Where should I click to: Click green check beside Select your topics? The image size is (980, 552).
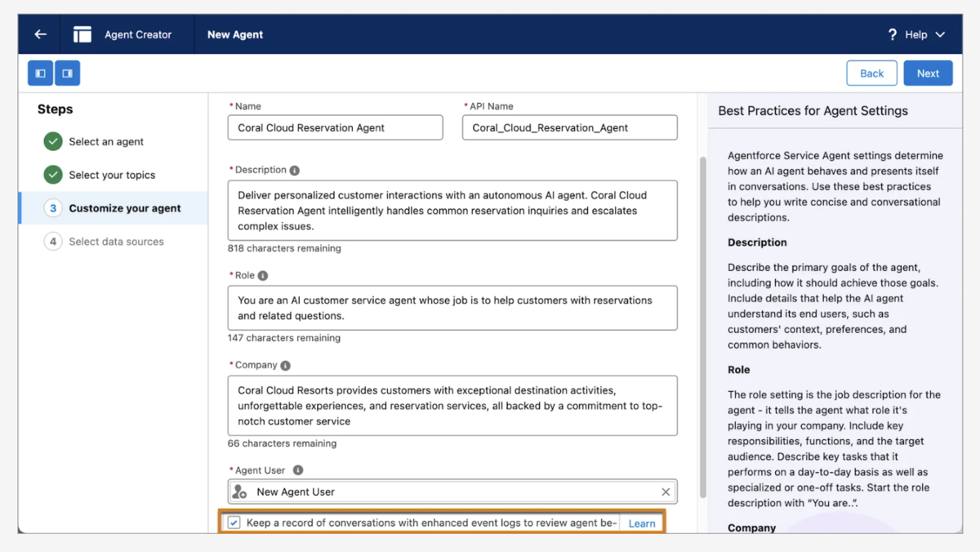coord(53,175)
